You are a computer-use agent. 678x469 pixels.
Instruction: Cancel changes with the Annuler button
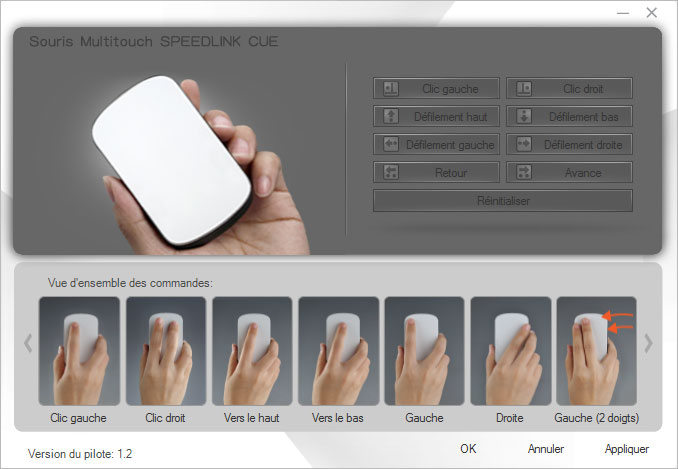[546, 449]
